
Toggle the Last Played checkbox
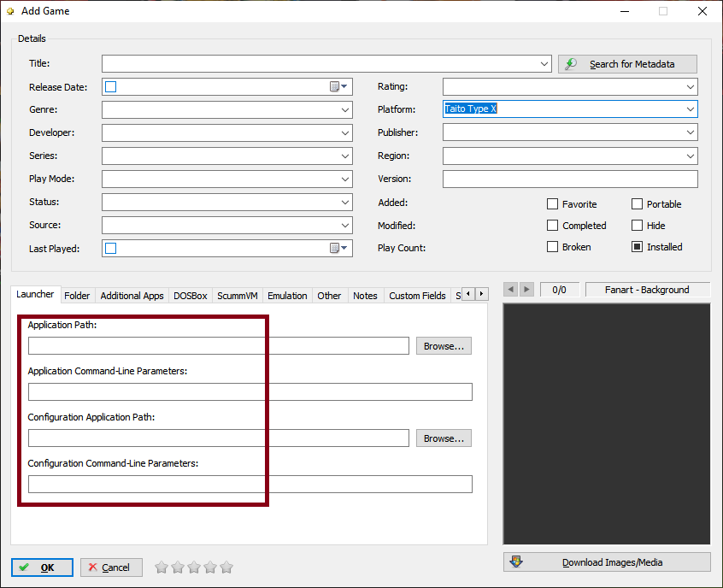(x=110, y=248)
